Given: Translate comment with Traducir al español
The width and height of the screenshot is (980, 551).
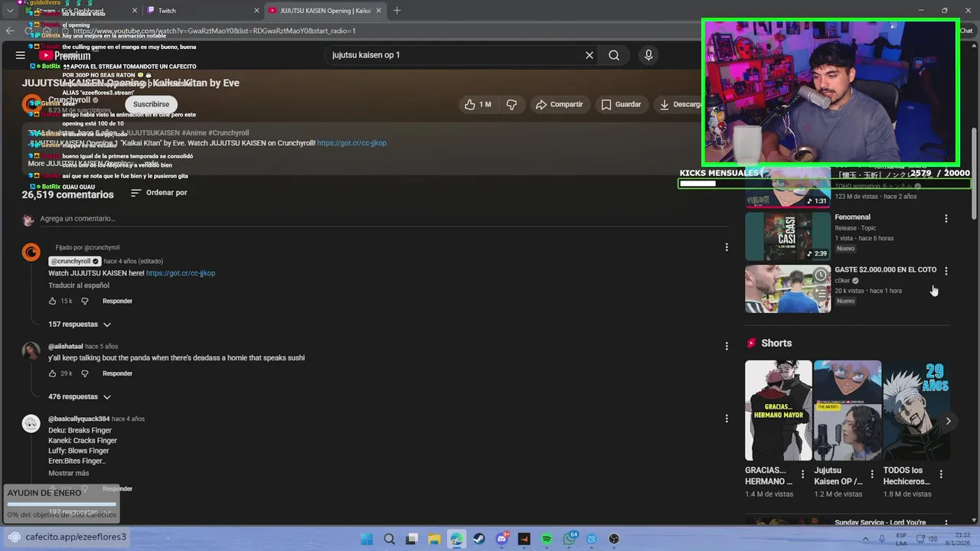Looking at the screenshot, I should (x=79, y=285).
